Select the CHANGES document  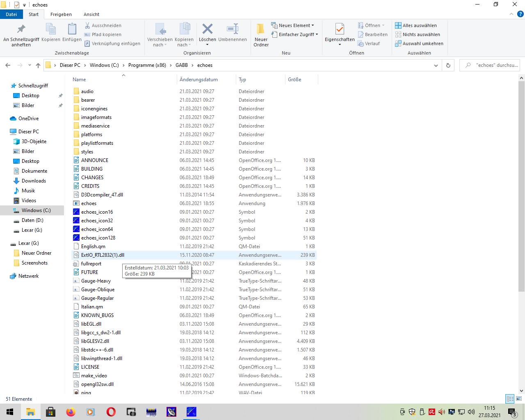(92, 178)
